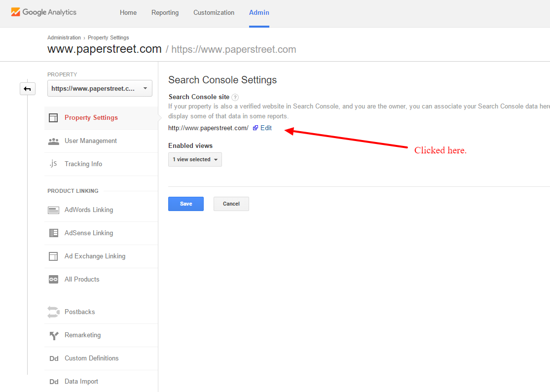Click the external link icon before Edit

pos(256,128)
